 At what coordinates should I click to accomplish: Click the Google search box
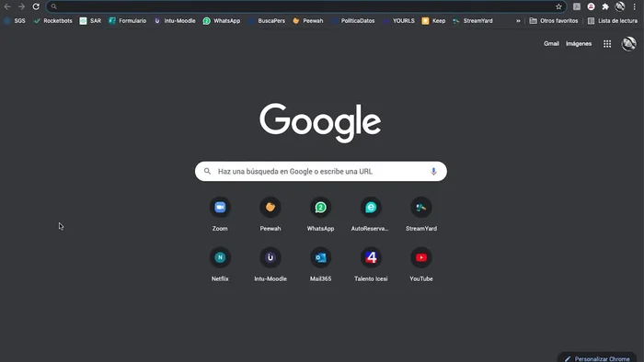click(321, 172)
